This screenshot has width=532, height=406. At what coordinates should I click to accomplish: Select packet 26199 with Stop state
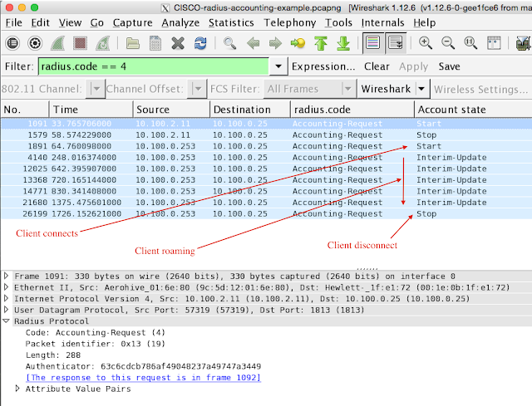pos(266,214)
